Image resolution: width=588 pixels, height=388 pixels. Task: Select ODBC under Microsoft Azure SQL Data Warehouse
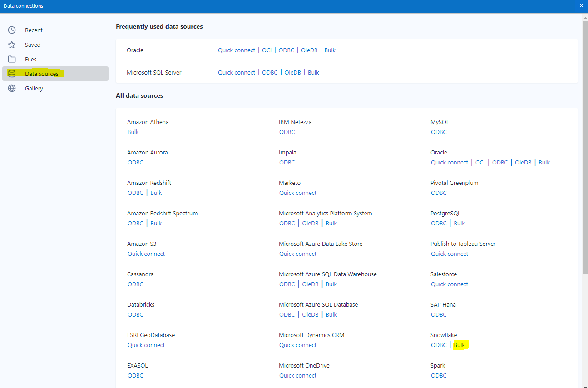(287, 284)
